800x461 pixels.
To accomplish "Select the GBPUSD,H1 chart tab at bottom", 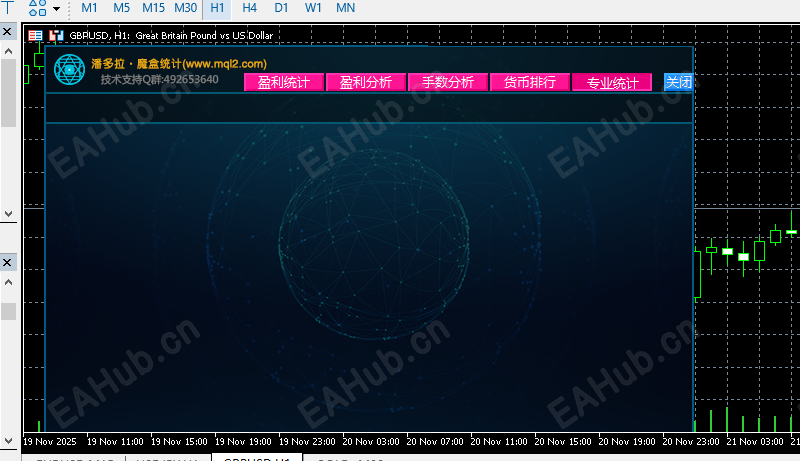I will [x=257, y=457].
